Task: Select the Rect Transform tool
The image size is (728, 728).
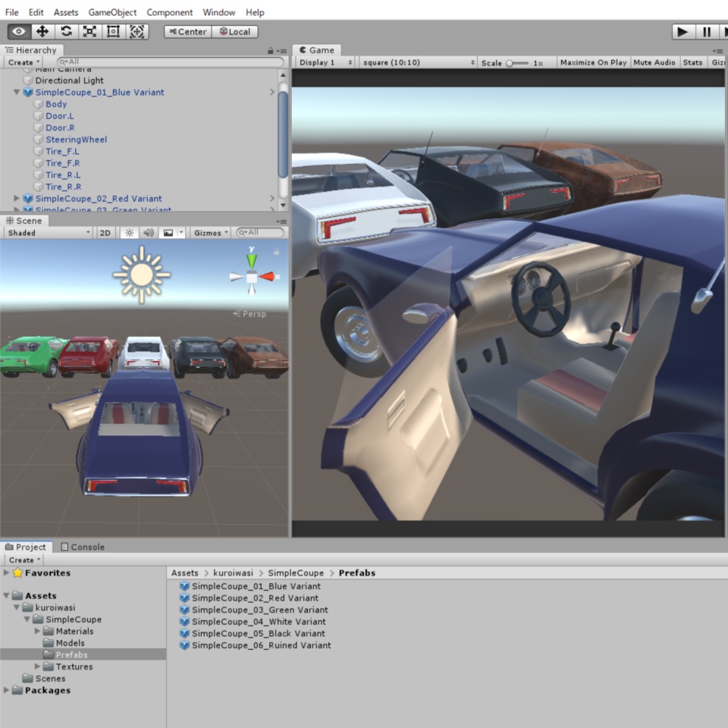Action: [113, 32]
